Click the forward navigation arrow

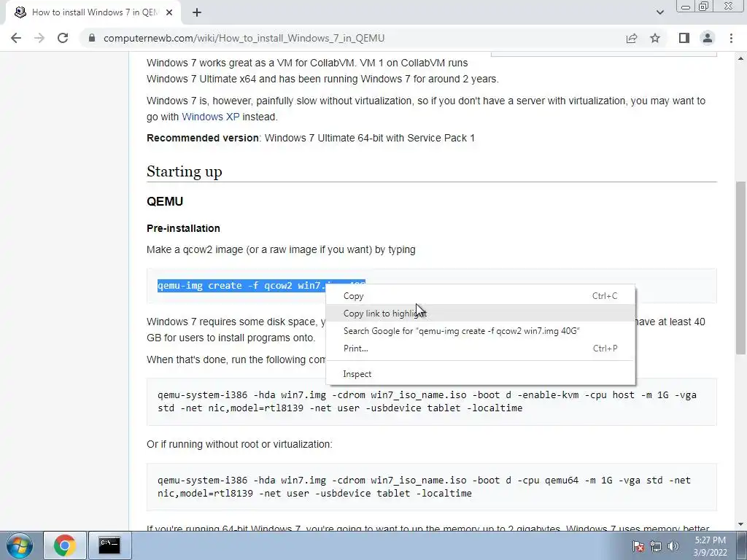pyautogui.click(x=39, y=38)
